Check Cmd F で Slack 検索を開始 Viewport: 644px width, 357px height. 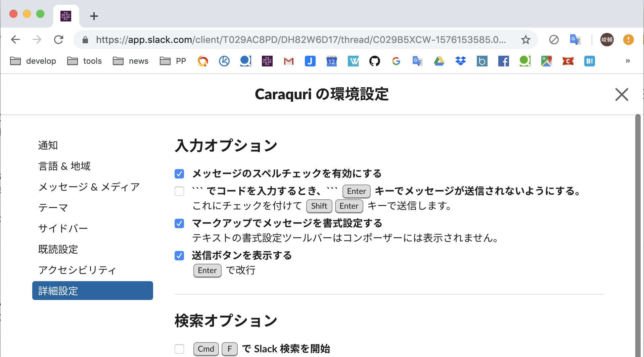179,349
